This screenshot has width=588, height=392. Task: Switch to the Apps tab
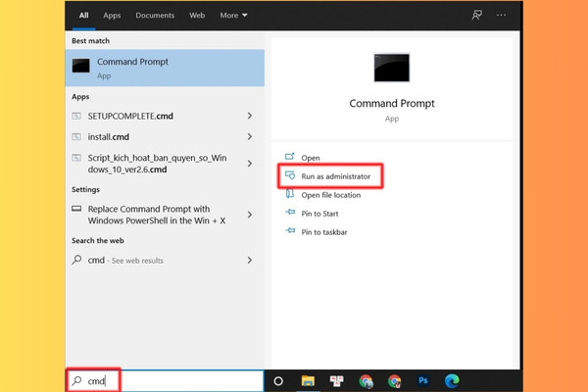click(x=112, y=16)
